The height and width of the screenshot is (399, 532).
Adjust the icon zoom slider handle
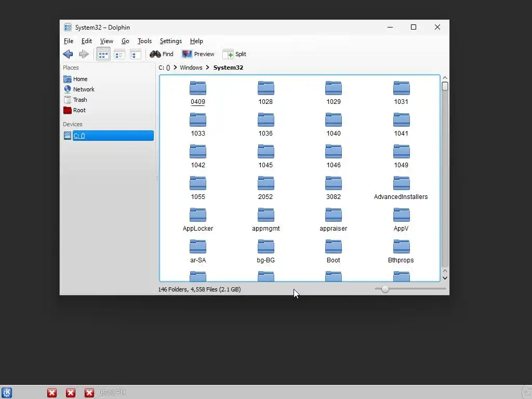(385, 289)
